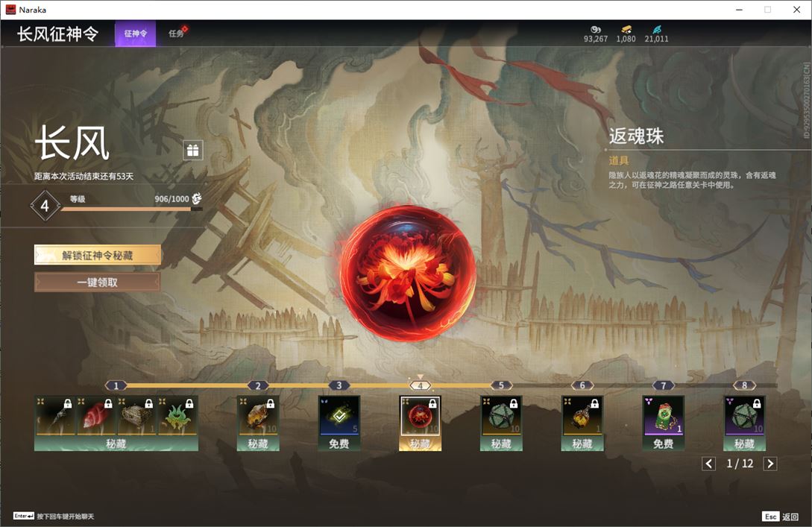Select the amber stone reward at level 2
812x527 pixels.
(258, 415)
